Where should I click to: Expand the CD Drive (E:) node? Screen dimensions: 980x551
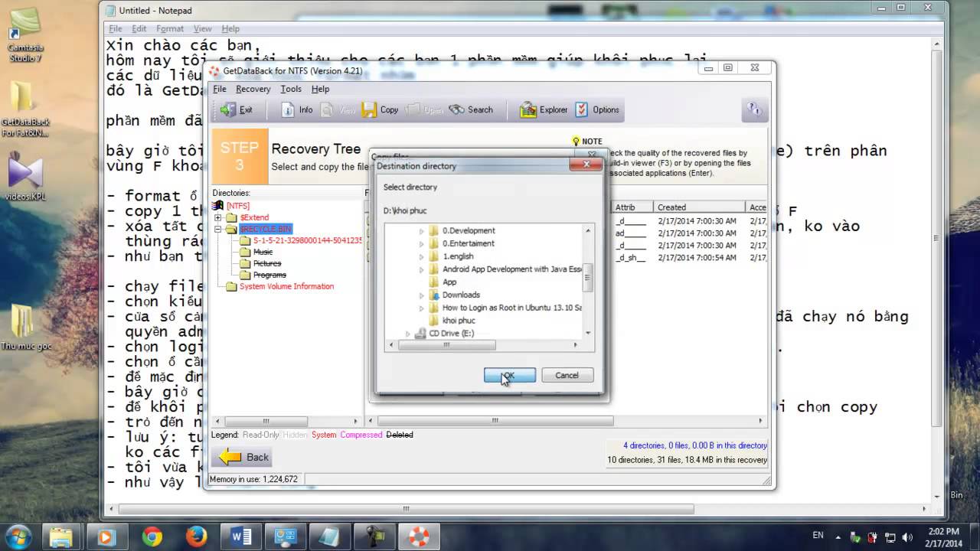pyautogui.click(x=408, y=333)
